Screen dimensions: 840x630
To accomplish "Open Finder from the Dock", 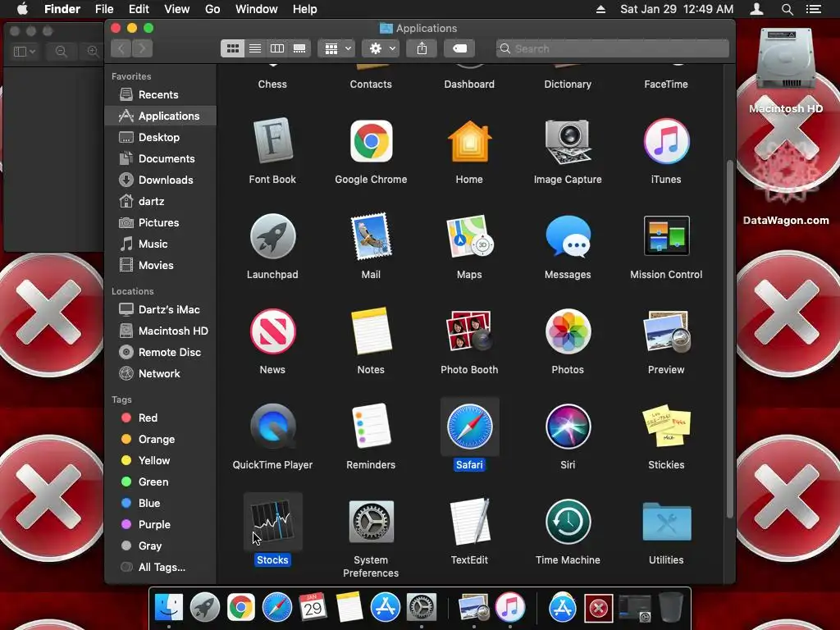I will click(169, 608).
